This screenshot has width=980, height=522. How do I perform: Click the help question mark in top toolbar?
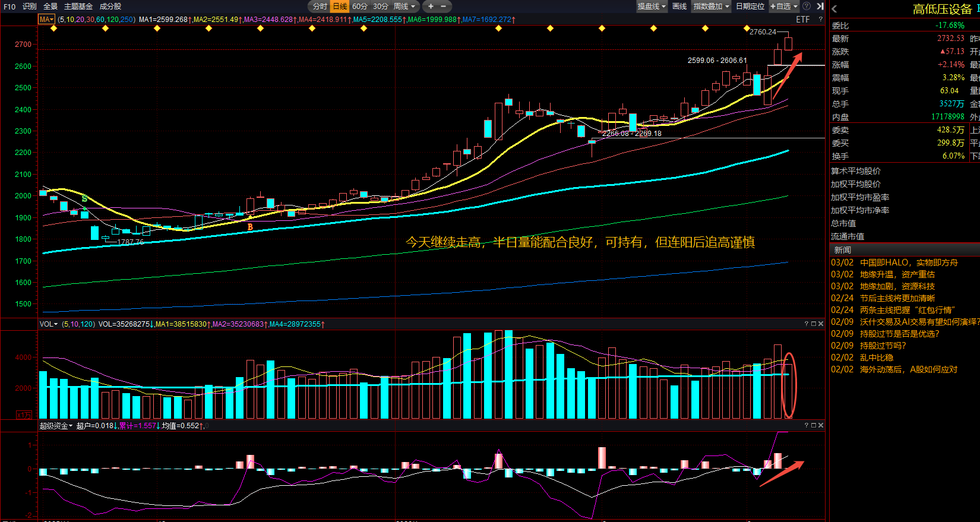click(x=807, y=7)
